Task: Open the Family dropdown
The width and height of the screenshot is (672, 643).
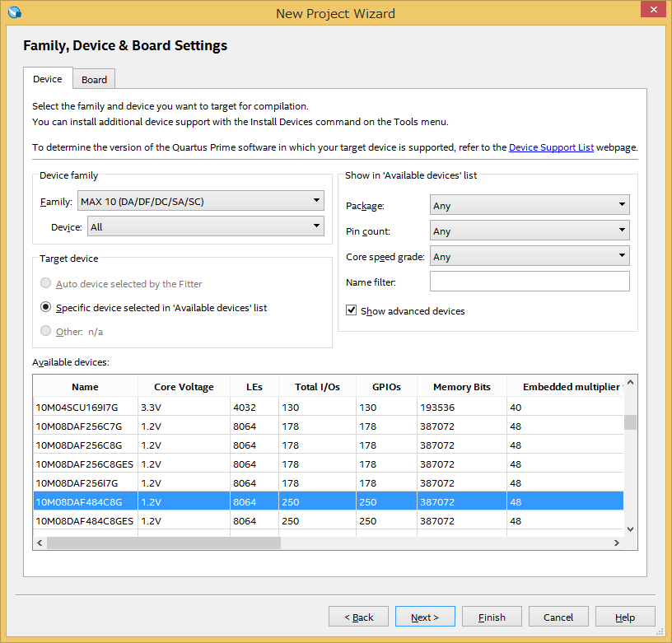Action: point(201,202)
